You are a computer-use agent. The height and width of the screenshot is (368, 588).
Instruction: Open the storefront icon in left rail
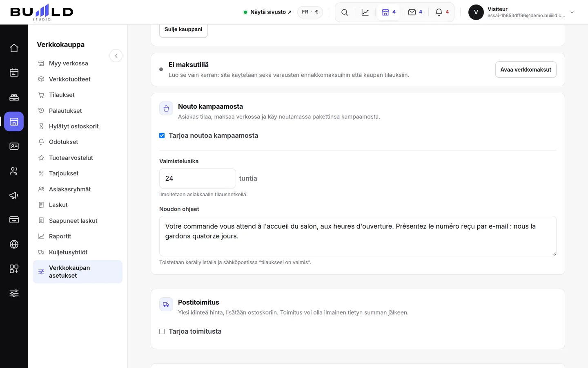pyautogui.click(x=14, y=121)
